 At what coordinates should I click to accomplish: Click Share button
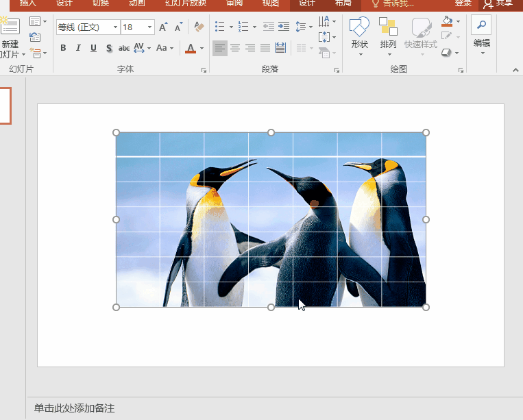click(499, 3)
